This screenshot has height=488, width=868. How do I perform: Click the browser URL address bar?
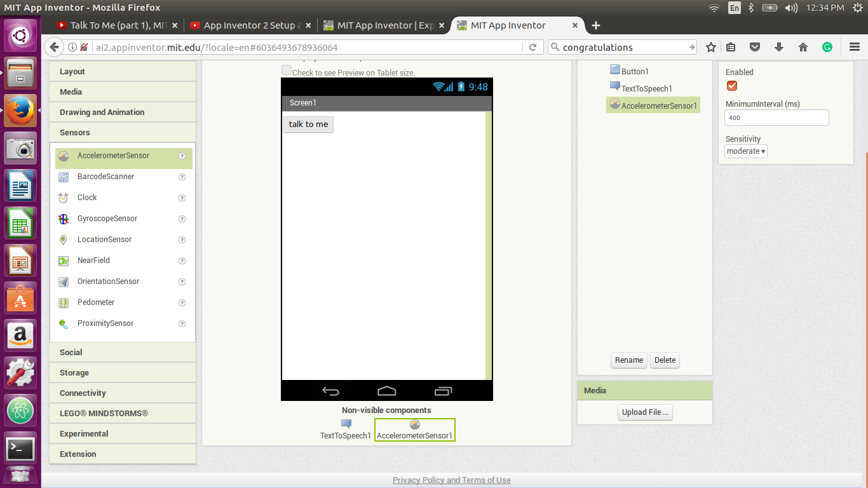[305, 47]
